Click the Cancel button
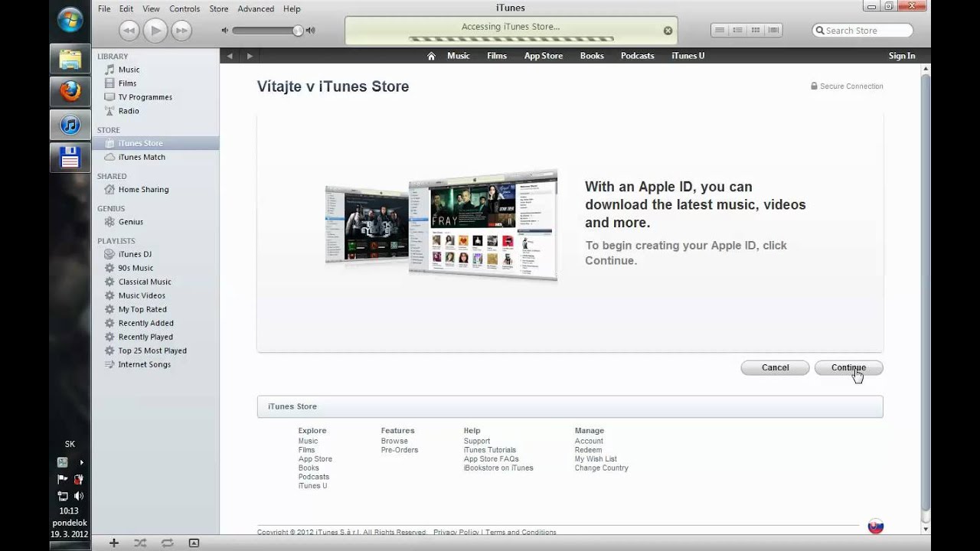The image size is (980, 551). click(x=776, y=368)
